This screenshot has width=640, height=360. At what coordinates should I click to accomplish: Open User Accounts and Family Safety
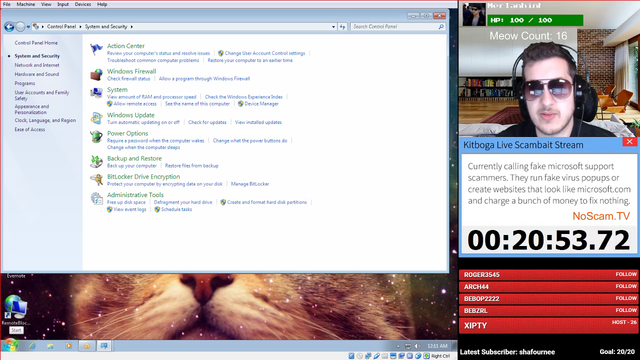[42, 95]
